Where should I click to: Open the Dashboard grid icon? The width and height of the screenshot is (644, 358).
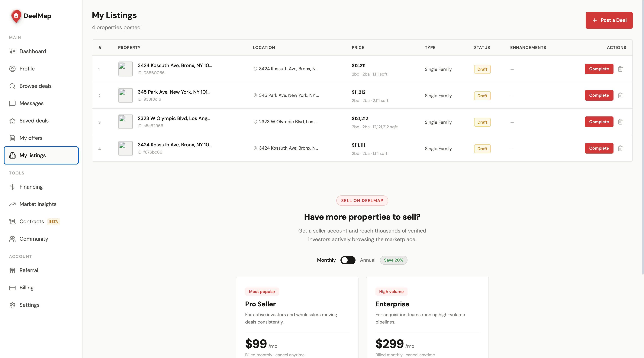pos(12,51)
